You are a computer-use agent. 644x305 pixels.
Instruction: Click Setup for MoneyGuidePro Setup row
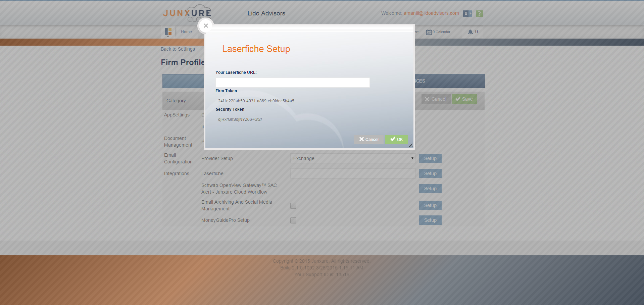(x=430, y=220)
